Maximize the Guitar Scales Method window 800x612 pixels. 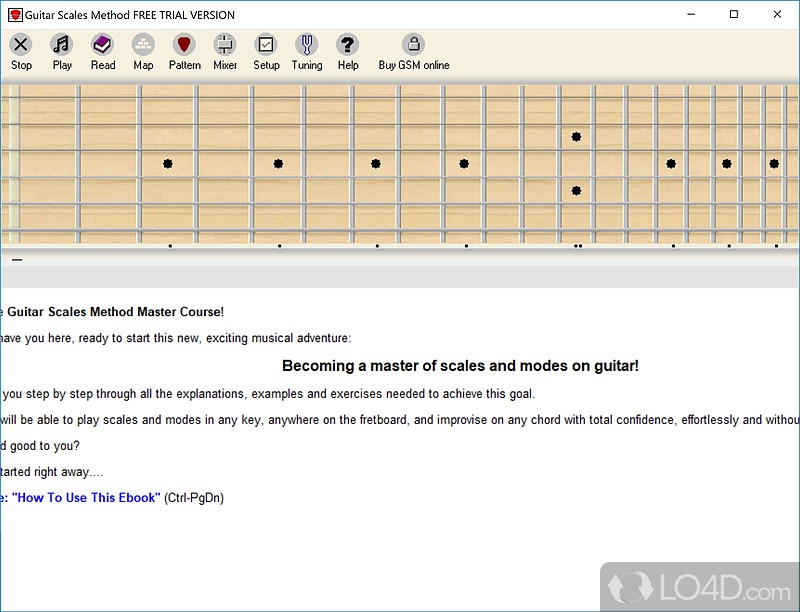[734, 14]
